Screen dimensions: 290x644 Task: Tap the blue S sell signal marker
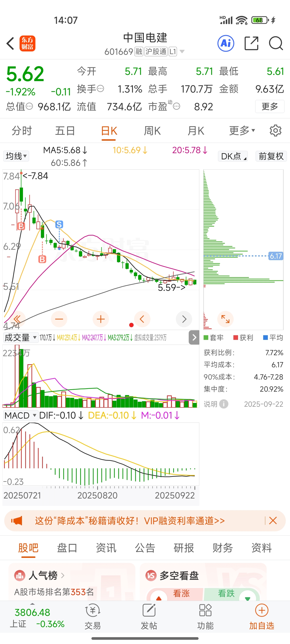[59, 224]
